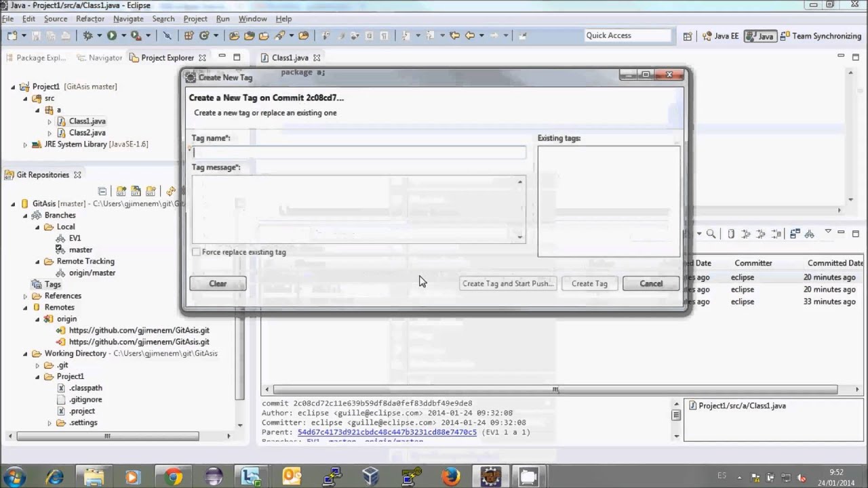868x488 pixels.
Task: Open Firefox from the Windows taskbar
Action: (x=450, y=476)
